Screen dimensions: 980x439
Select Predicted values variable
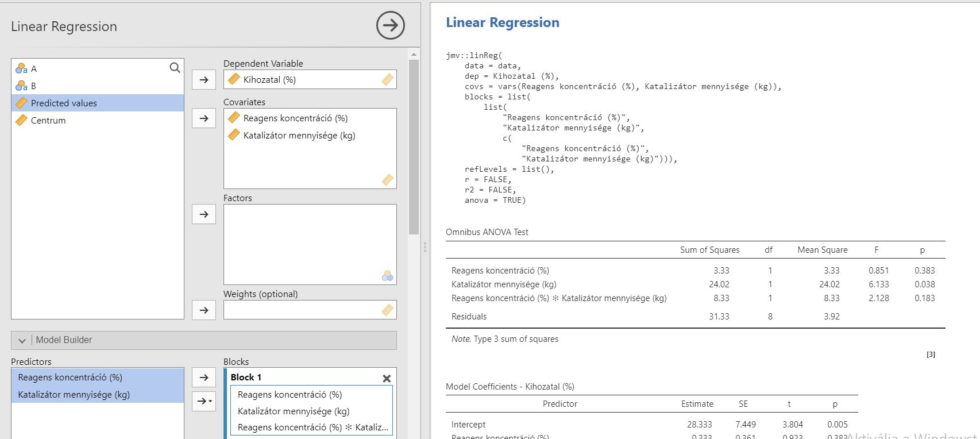64,103
